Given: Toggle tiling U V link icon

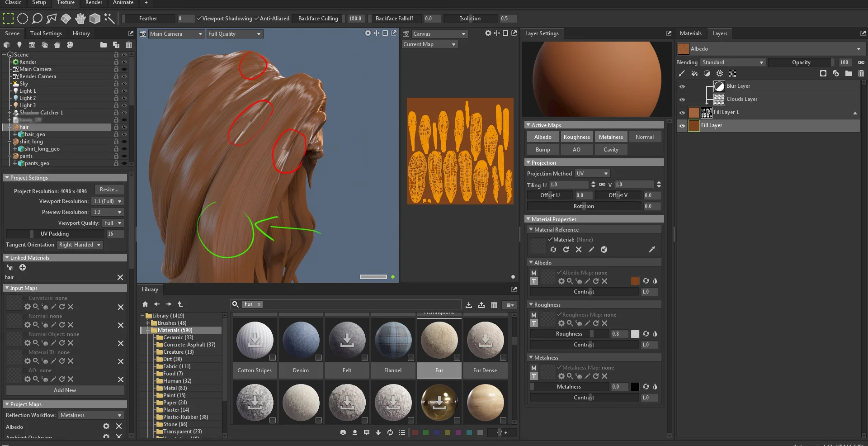Looking at the screenshot, I should click(602, 185).
